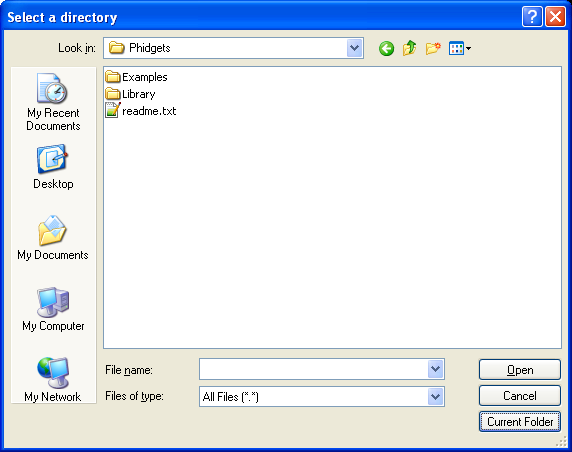Choose the Current Folder button

tap(519, 422)
